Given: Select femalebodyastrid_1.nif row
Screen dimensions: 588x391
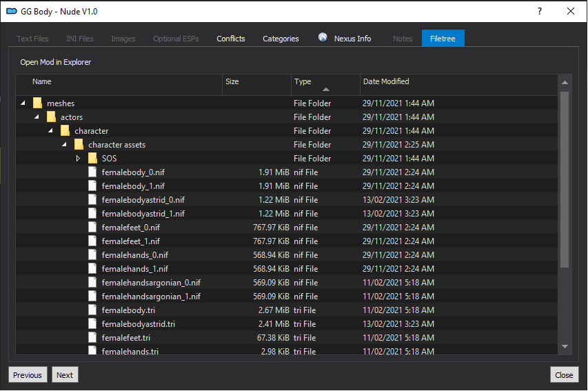Looking at the screenshot, I should click(x=287, y=214).
